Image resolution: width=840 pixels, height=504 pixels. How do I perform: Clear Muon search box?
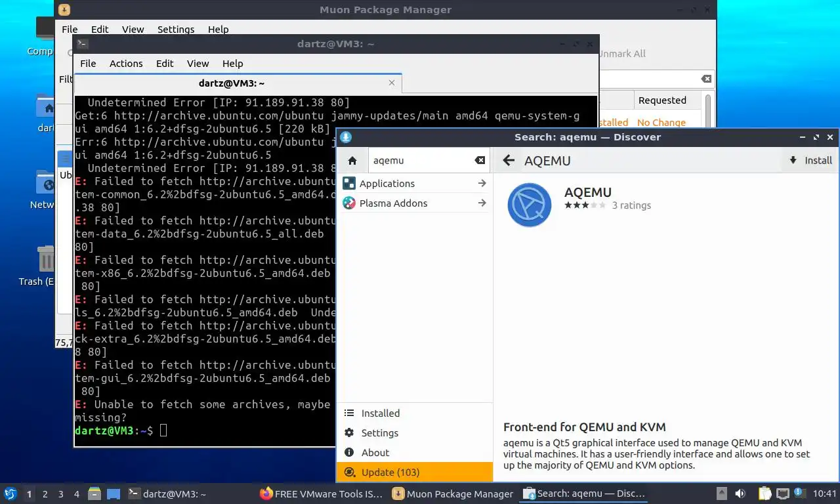706,79
